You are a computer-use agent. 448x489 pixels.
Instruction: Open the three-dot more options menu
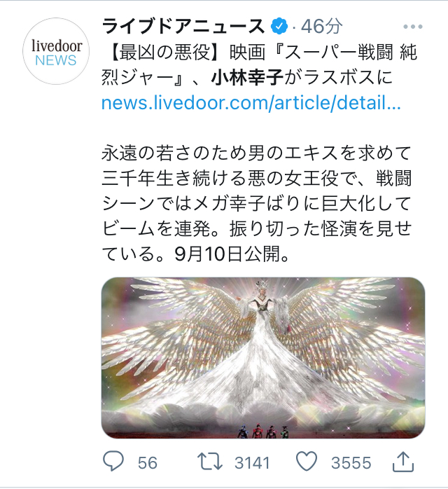click(412, 27)
